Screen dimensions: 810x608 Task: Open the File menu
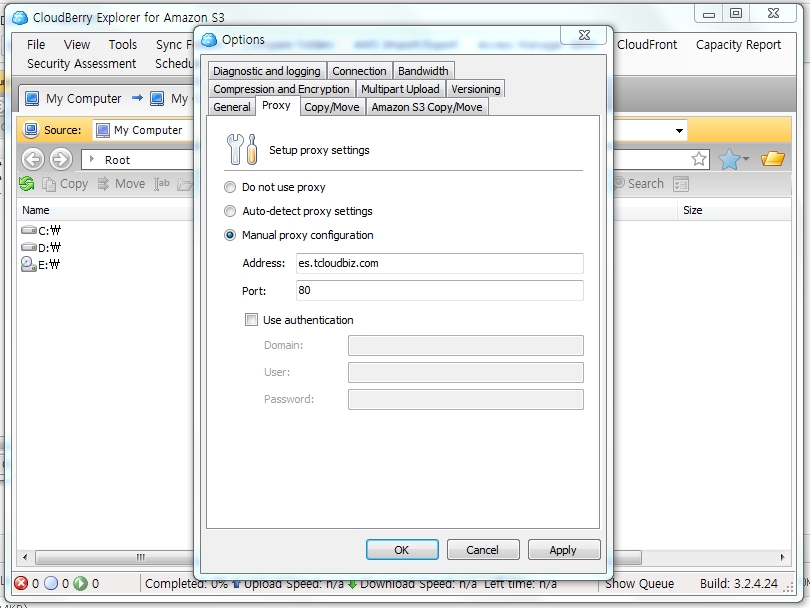tap(36, 45)
